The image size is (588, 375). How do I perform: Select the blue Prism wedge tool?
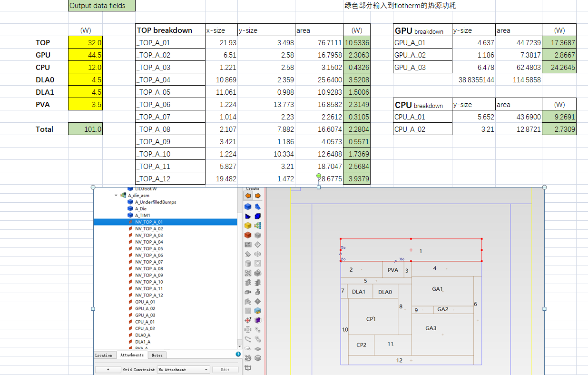point(257,207)
